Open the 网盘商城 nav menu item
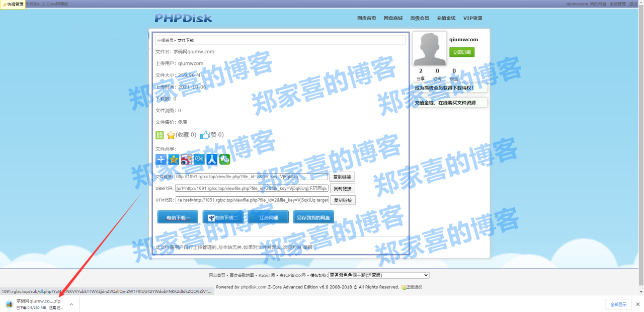 tap(393, 18)
